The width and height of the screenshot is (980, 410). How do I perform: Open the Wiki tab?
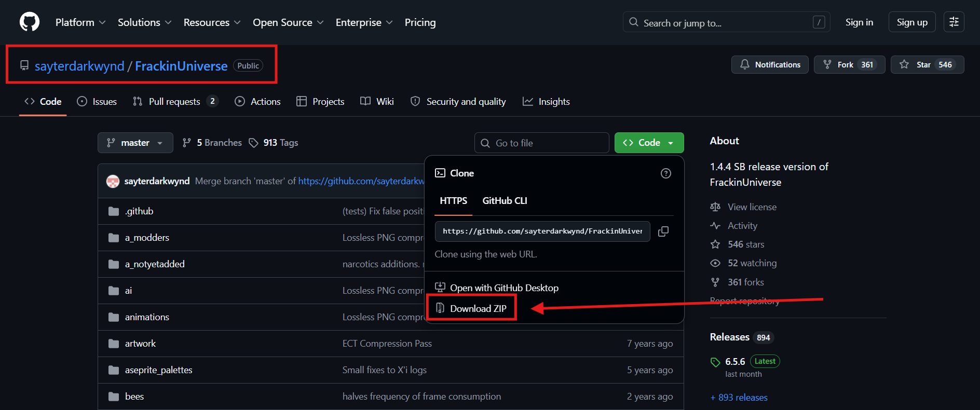click(377, 102)
